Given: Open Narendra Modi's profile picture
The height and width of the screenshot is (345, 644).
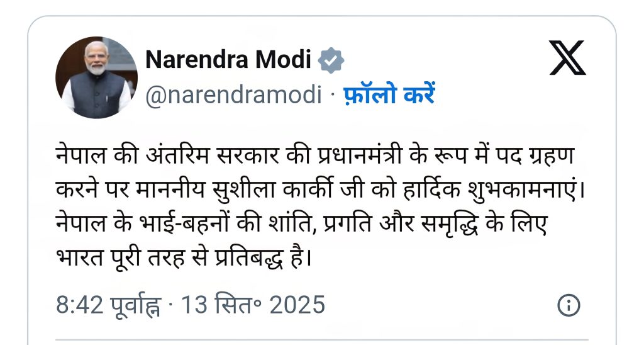Looking at the screenshot, I should (96, 77).
